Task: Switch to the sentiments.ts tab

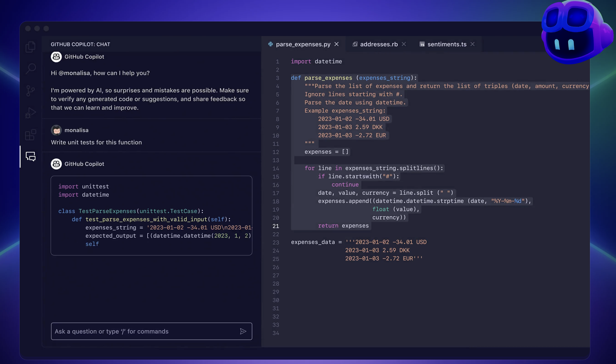Action: coord(447,45)
